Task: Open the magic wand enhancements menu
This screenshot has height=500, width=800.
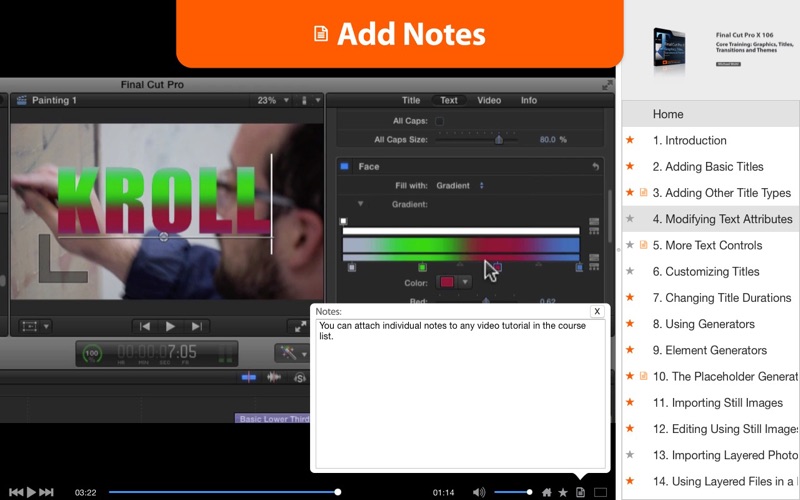Action: pos(292,353)
